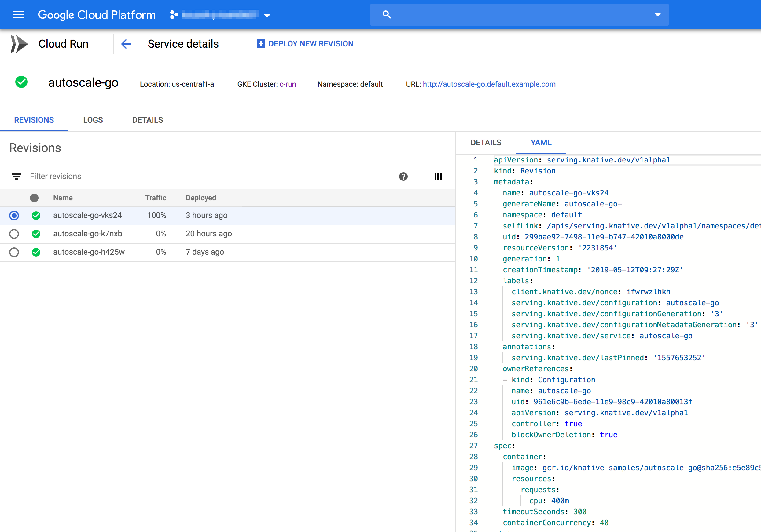Viewport: 761px width, 532px height.
Task: Click the plus icon beside Deploy New Revision
Action: click(x=261, y=43)
